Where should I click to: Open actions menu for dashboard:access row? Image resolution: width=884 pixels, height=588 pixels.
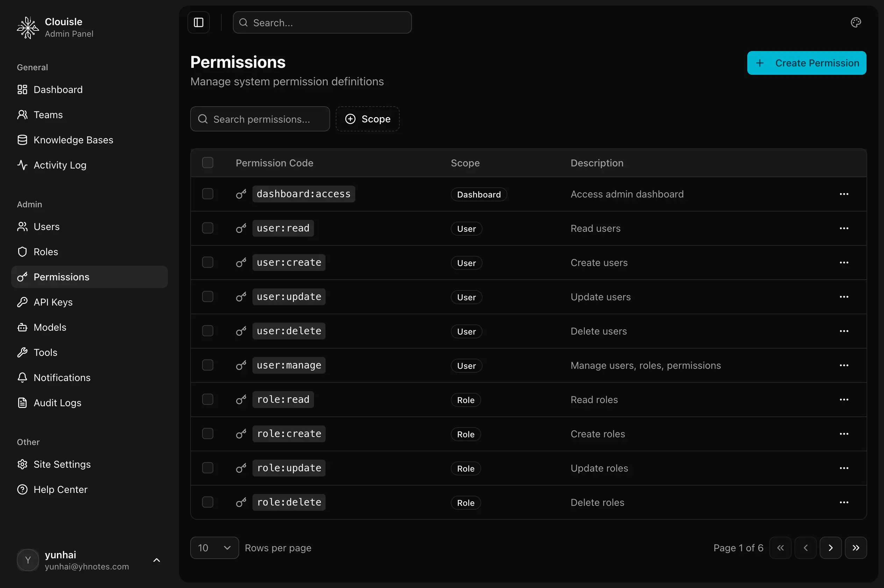[844, 194]
